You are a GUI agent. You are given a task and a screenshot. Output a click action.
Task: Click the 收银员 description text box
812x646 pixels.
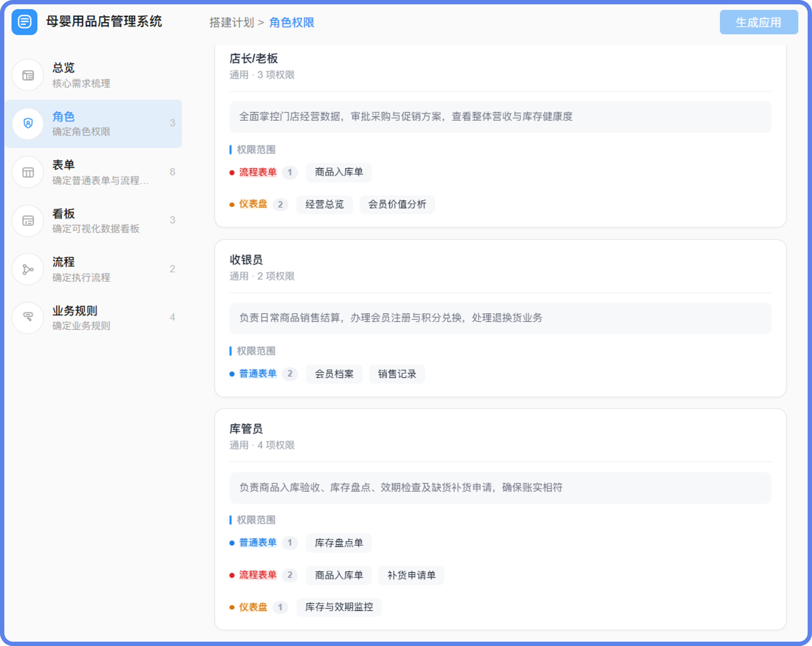[x=500, y=318]
